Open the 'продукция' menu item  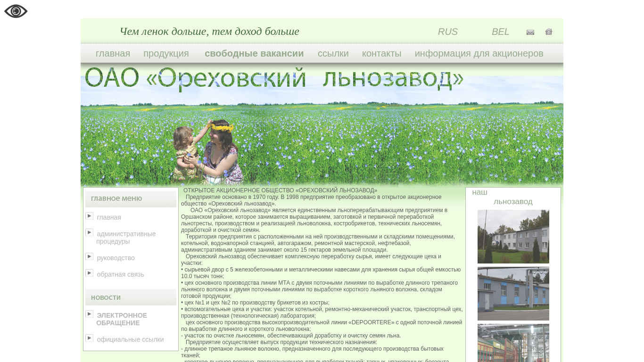(166, 53)
